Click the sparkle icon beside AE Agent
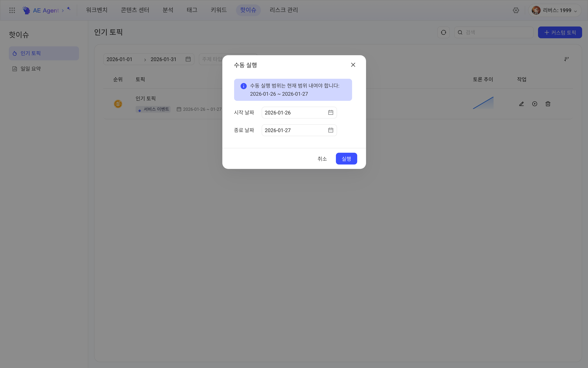 click(69, 8)
